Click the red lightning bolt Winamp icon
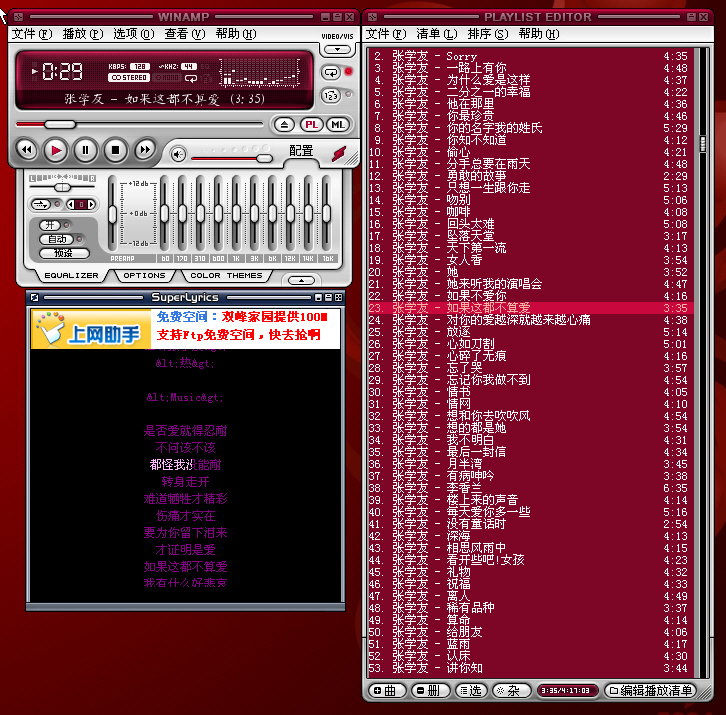 click(x=339, y=153)
